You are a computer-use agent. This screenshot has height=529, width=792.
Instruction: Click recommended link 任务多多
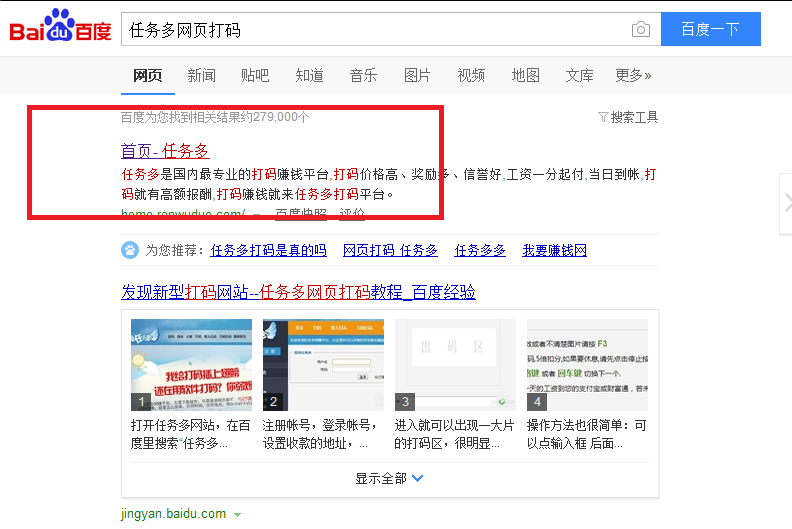pyautogui.click(x=480, y=250)
